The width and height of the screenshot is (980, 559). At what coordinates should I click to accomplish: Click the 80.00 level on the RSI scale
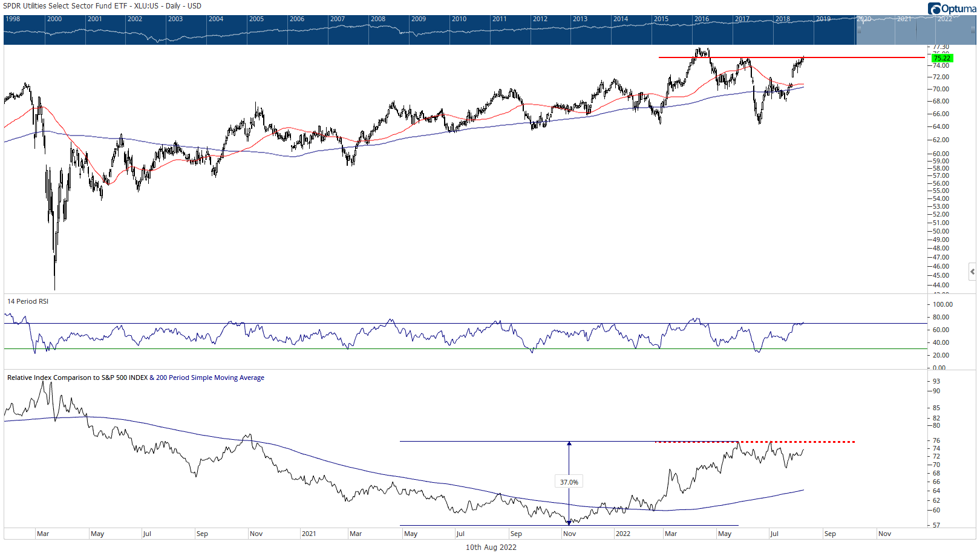coord(941,317)
